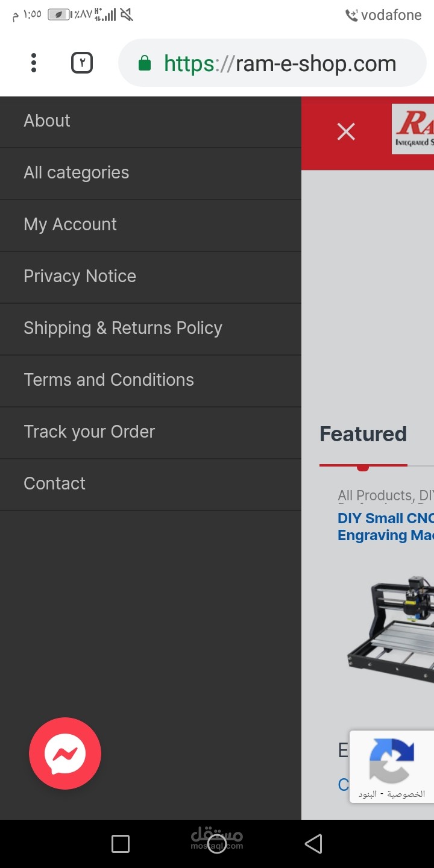
Task: Open the RAM store logo
Action: [x=413, y=129]
